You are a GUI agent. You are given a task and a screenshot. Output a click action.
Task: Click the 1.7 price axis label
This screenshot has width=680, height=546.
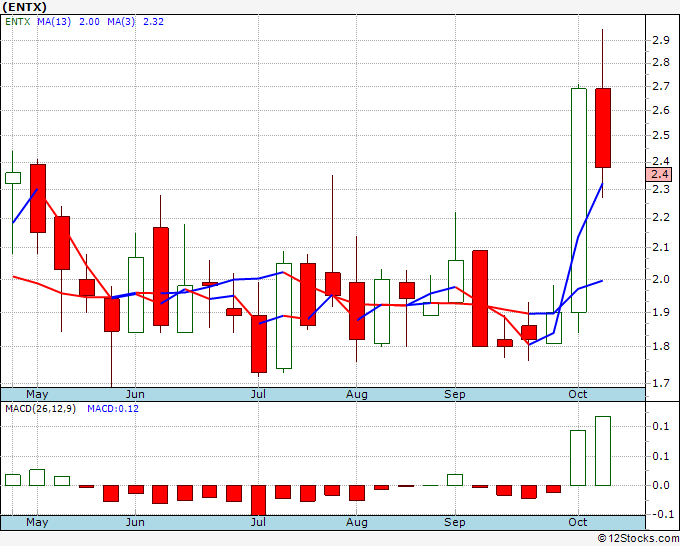661,383
